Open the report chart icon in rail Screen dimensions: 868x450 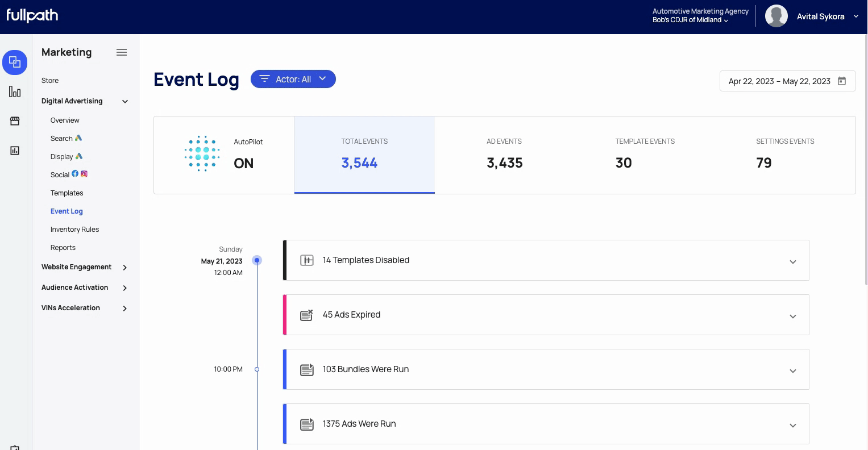pyautogui.click(x=15, y=151)
